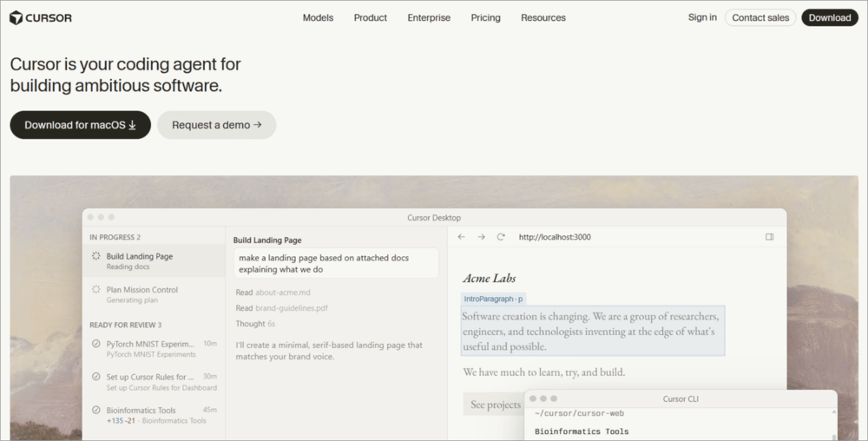Click the We have much to learn sentence
This screenshot has height=441, width=868.
pos(544,372)
